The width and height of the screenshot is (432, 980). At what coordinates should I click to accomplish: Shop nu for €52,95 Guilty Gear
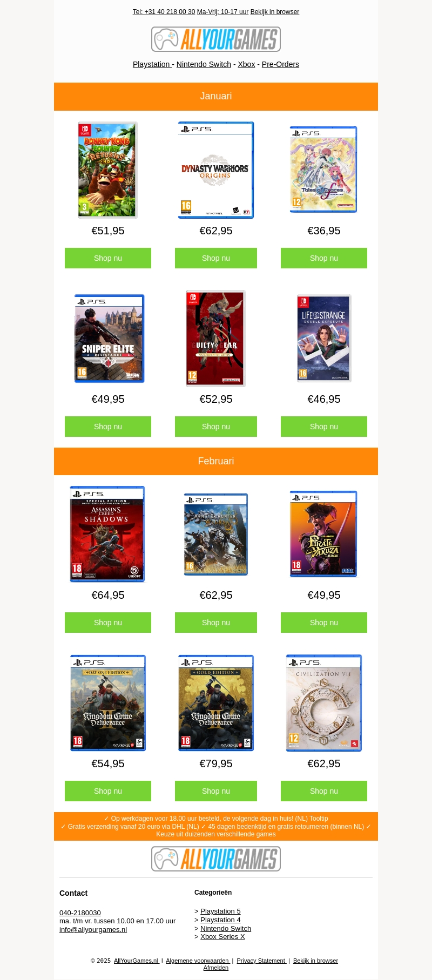pyautogui.click(x=216, y=427)
